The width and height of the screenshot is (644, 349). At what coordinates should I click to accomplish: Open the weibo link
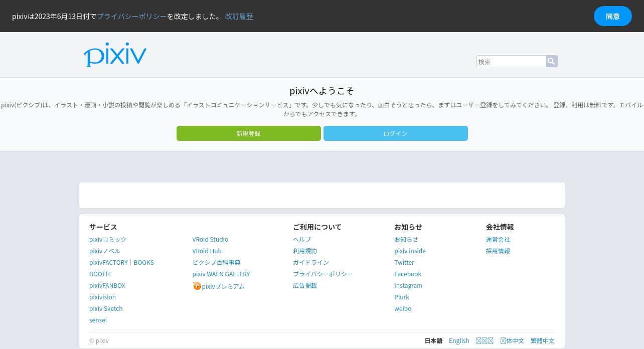[x=403, y=308]
